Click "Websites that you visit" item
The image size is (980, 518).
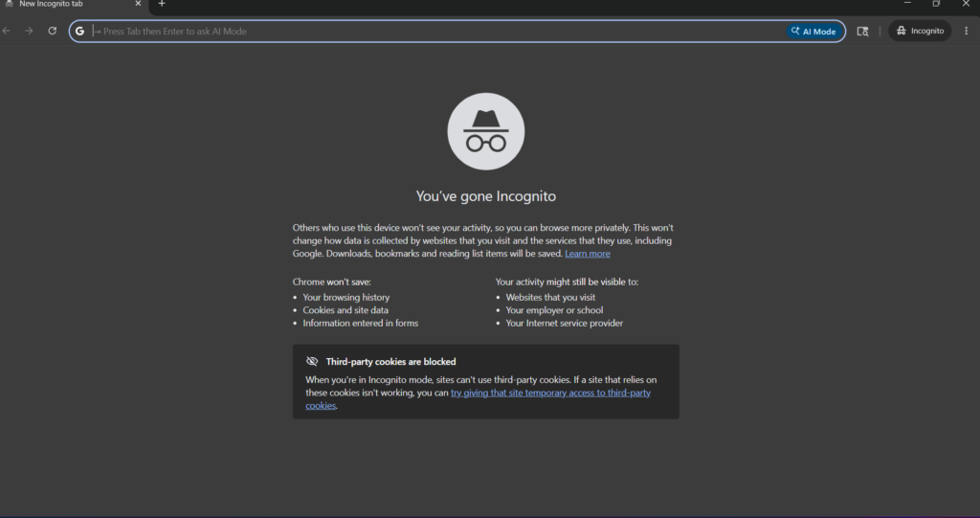[x=550, y=297]
